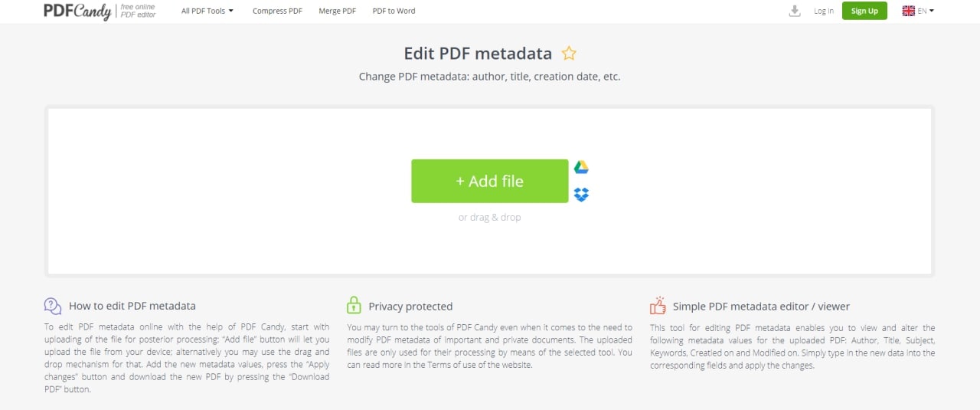The height and width of the screenshot is (410, 980).
Task: Click the 'or drag & drop' text
Action: [x=490, y=218]
